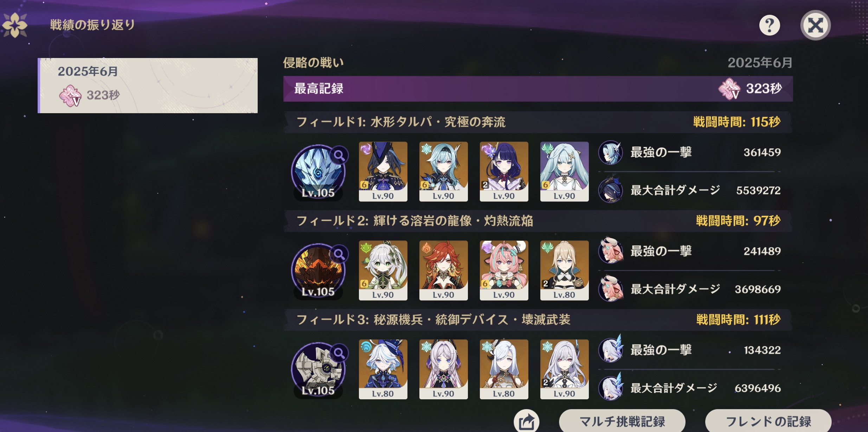Open フレンドの記録 button
868x432 pixels.
pos(768,421)
